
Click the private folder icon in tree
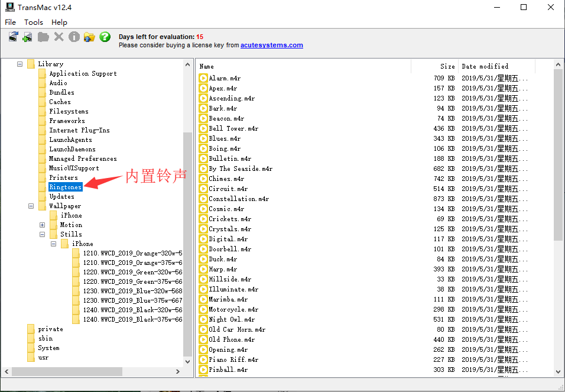click(x=31, y=329)
